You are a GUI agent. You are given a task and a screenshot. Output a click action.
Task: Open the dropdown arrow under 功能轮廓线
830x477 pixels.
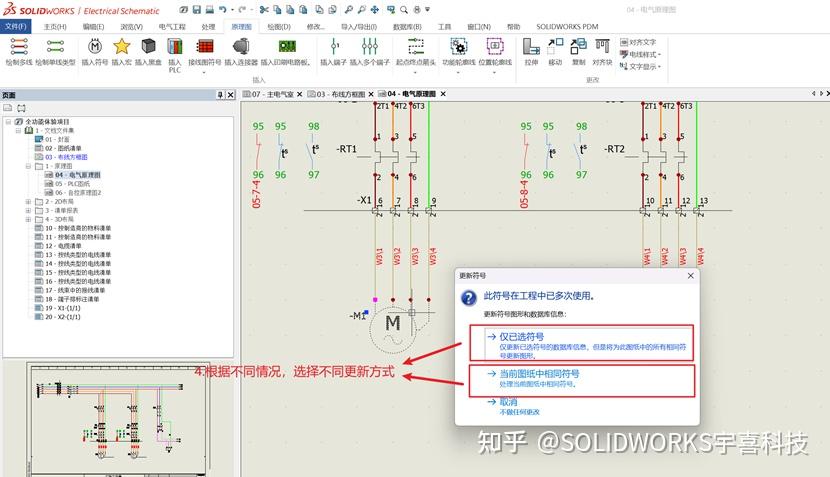[458, 73]
